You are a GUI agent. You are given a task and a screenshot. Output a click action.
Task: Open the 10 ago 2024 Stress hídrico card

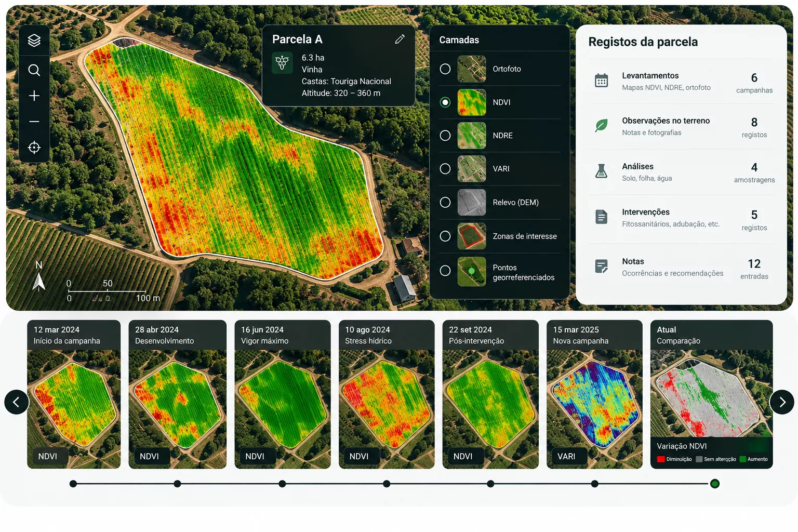tap(387, 394)
